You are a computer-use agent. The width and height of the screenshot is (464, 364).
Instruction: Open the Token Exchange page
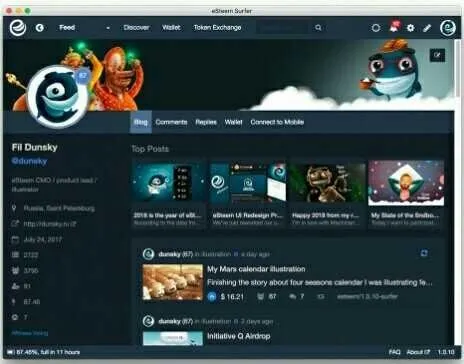coord(217,28)
